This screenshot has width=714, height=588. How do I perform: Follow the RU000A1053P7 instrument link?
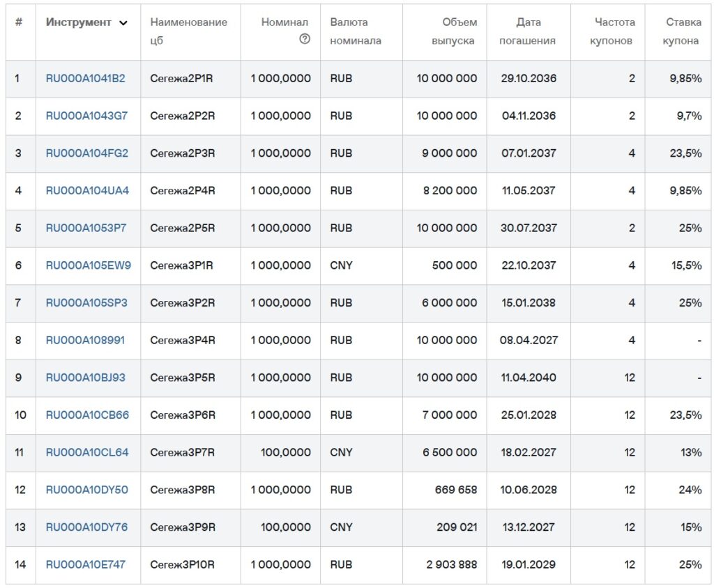(x=86, y=228)
